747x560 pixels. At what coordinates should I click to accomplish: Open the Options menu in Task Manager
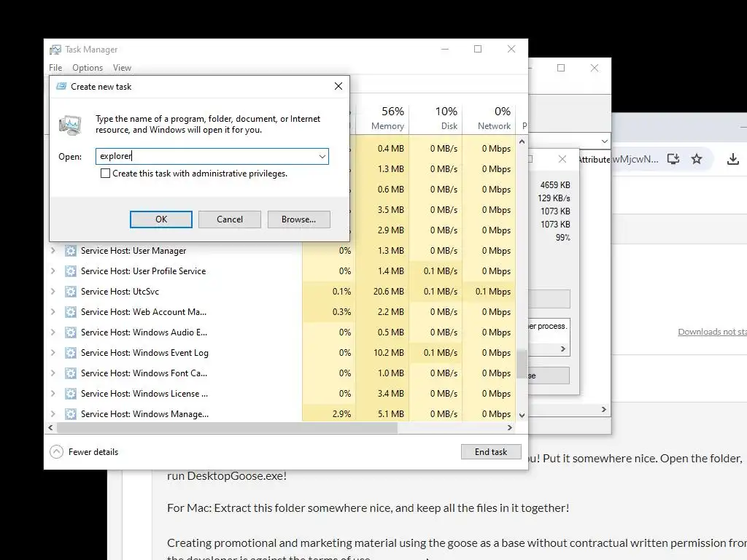pos(88,68)
